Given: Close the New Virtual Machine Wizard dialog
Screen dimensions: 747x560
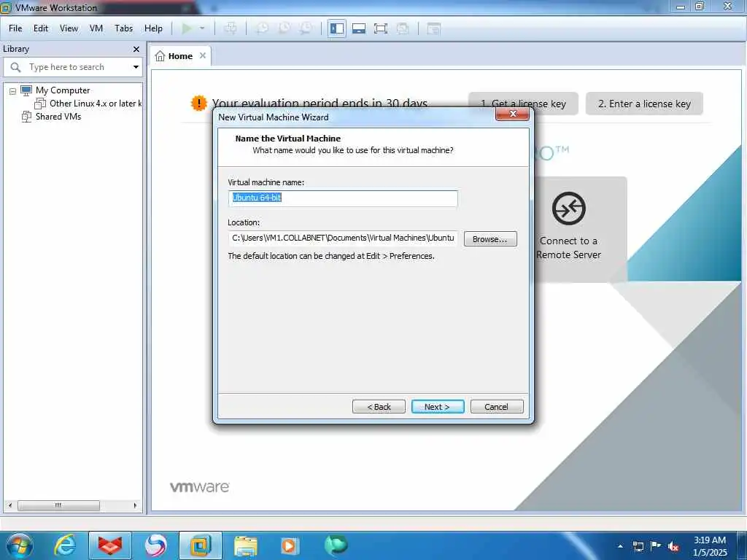Looking at the screenshot, I should tap(513, 114).
